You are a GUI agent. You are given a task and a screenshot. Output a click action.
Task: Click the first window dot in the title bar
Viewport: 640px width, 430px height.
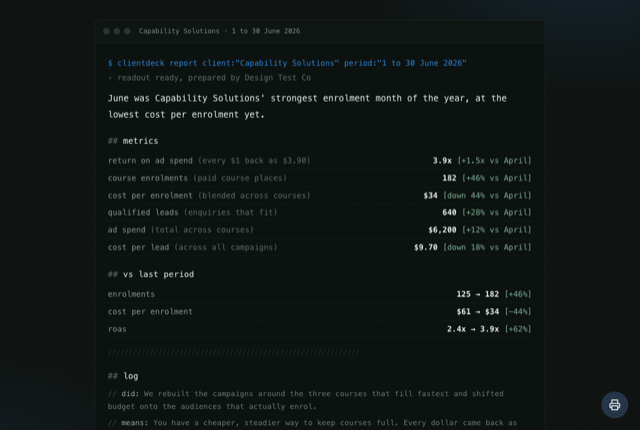(106, 31)
